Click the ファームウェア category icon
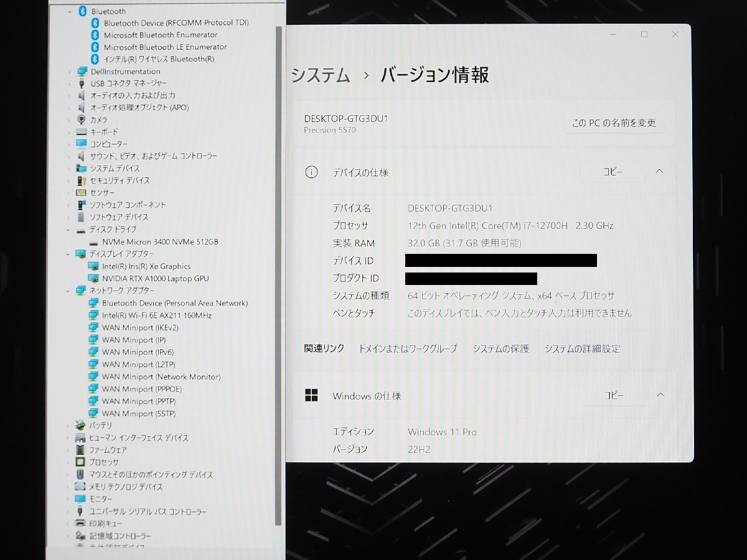Screen dimensions: 747x560 80,449
